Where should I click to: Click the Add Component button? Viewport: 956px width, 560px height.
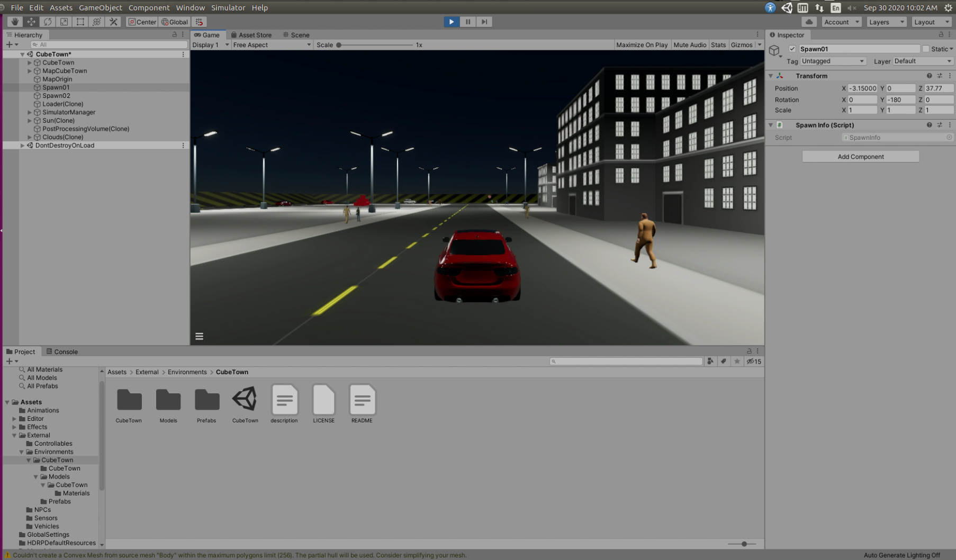click(x=860, y=156)
